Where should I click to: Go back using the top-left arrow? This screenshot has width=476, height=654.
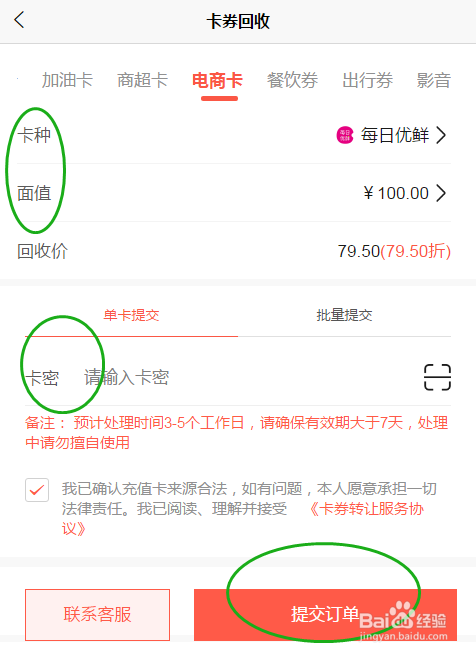coord(19,20)
